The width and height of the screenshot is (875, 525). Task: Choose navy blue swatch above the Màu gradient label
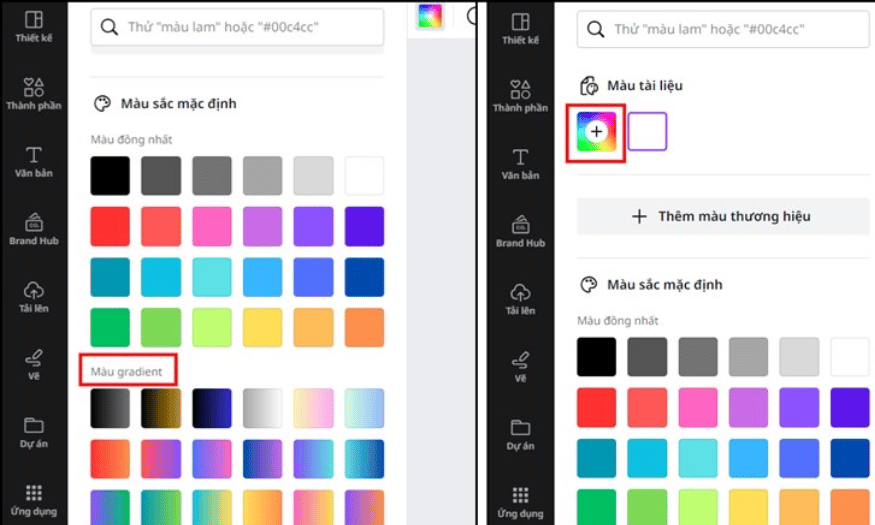tap(364, 277)
